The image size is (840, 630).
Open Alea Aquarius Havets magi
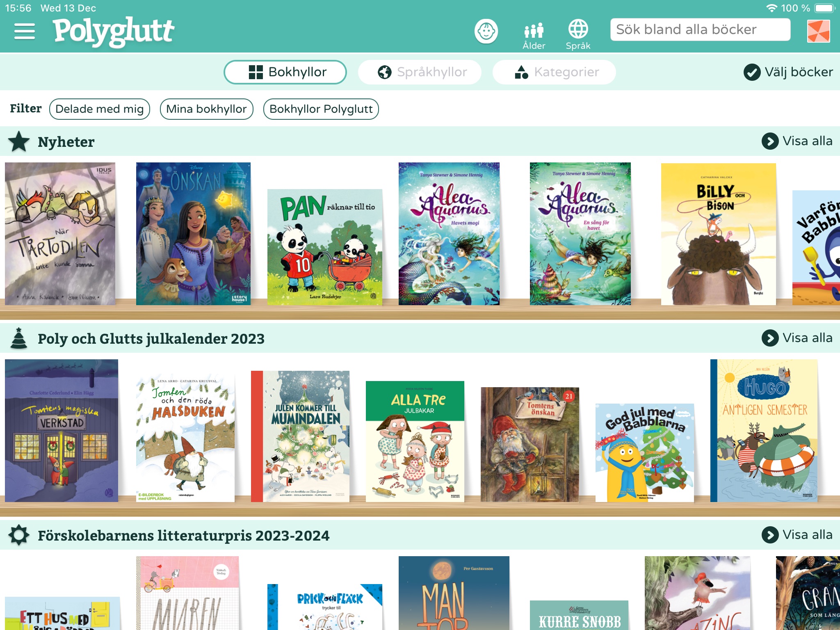449,234
